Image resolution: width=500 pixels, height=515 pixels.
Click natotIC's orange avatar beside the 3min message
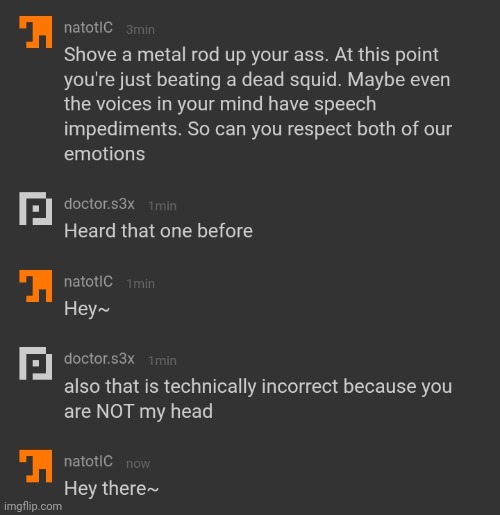point(36,32)
